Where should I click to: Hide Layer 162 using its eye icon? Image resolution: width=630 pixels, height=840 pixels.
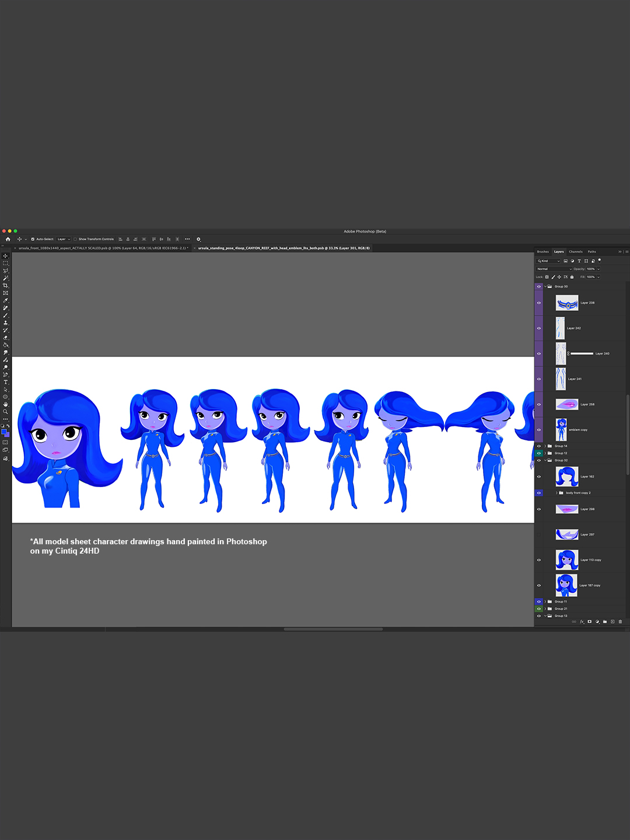pos(539,477)
